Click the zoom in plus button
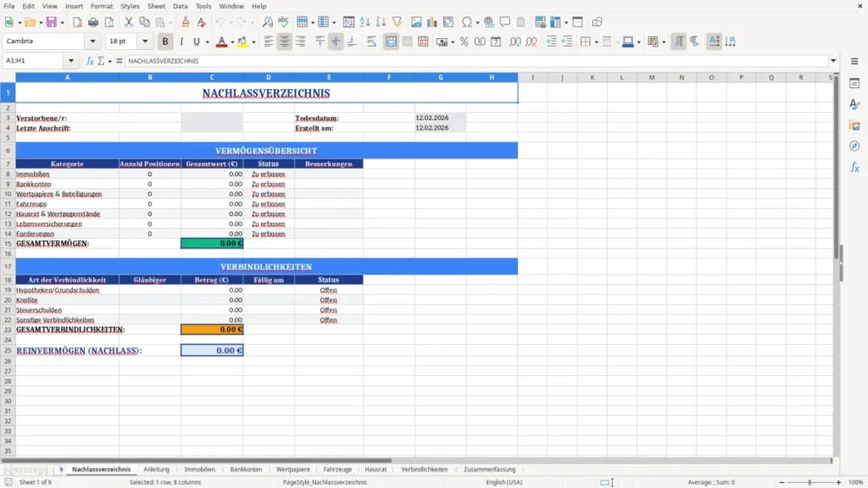The height and width of the screenshot is (488, 868). [x=838, y=482]
